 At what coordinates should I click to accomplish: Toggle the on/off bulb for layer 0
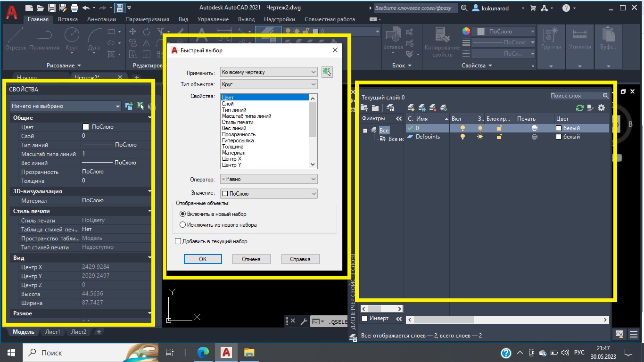click(462, 128)
